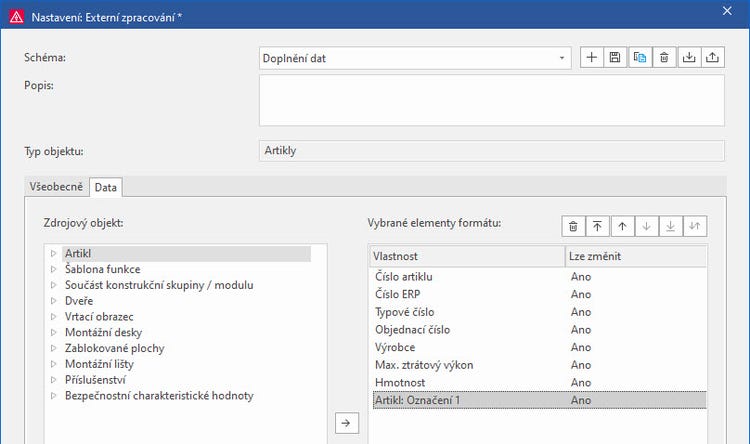Screen dimensions: 750x444
Task: Save the current scheme via floppy disk icon
Action: [x=616, y=58]
